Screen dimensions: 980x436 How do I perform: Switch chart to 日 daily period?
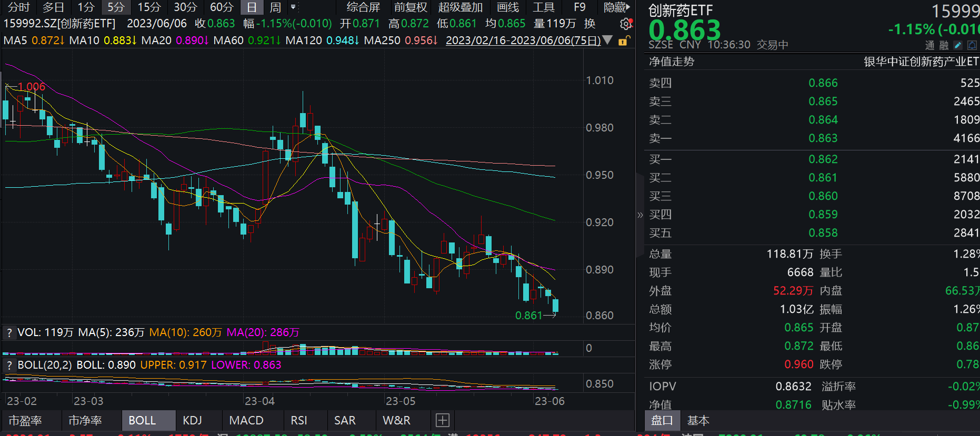252,7
